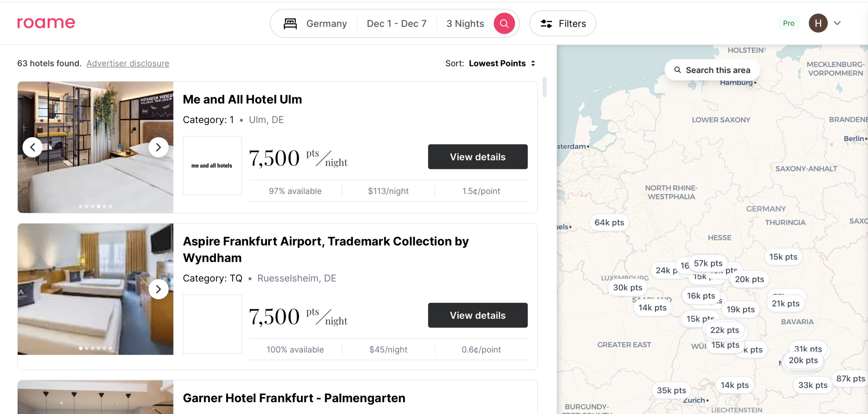Click the 1.5¢/point value

point(481,191)
